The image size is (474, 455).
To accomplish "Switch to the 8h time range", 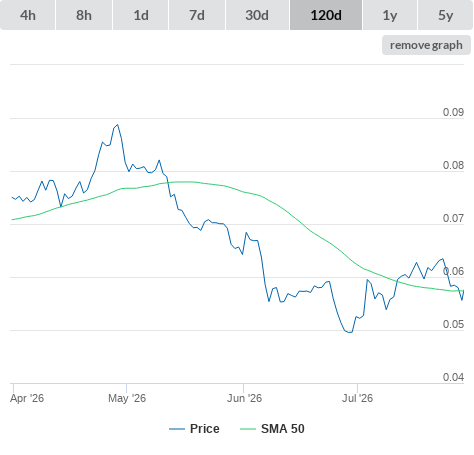I will (84, 15).
